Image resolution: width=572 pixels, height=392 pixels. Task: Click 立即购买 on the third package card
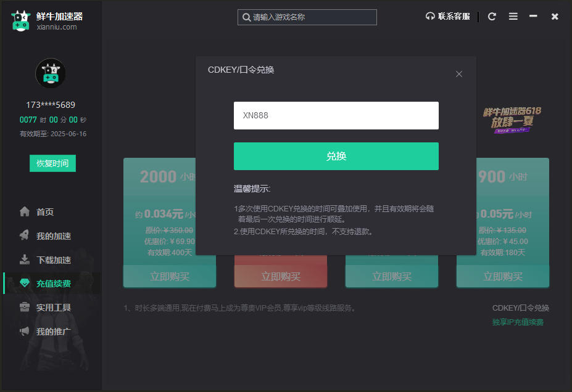coord(392,277)
